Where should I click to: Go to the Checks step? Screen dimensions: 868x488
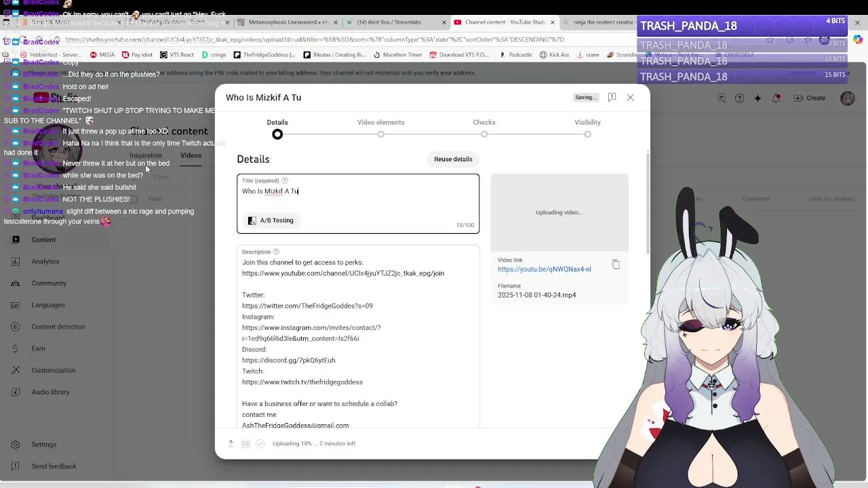(484, 123)
